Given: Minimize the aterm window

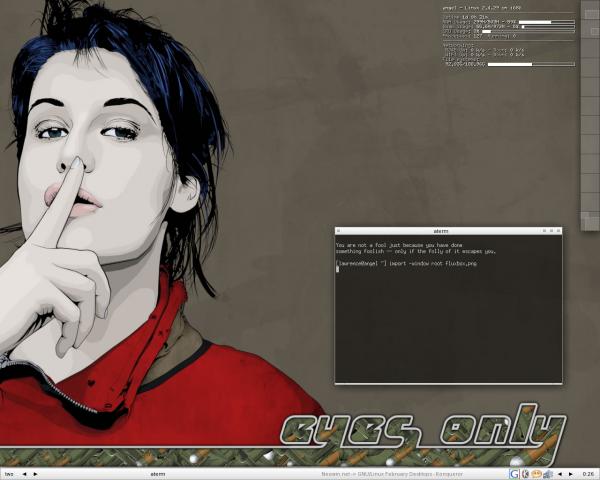Looking at the screenshot, I should [545, 231].
